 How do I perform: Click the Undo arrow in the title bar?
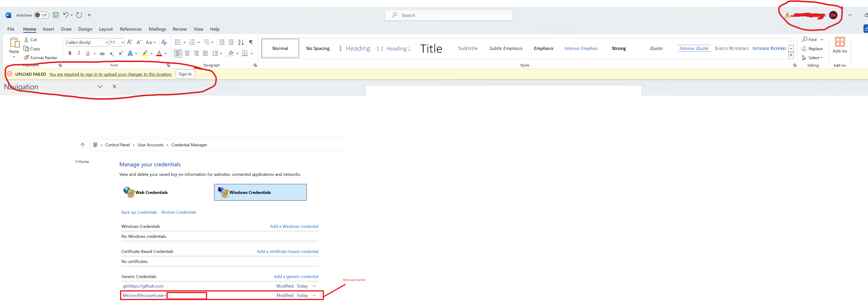pos(66,15)
